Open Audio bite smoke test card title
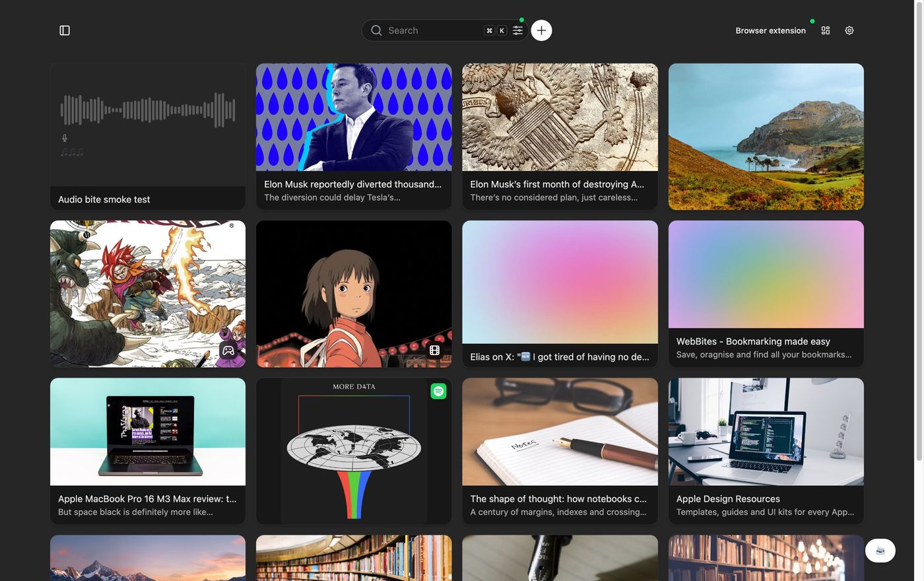 point(104,199)
